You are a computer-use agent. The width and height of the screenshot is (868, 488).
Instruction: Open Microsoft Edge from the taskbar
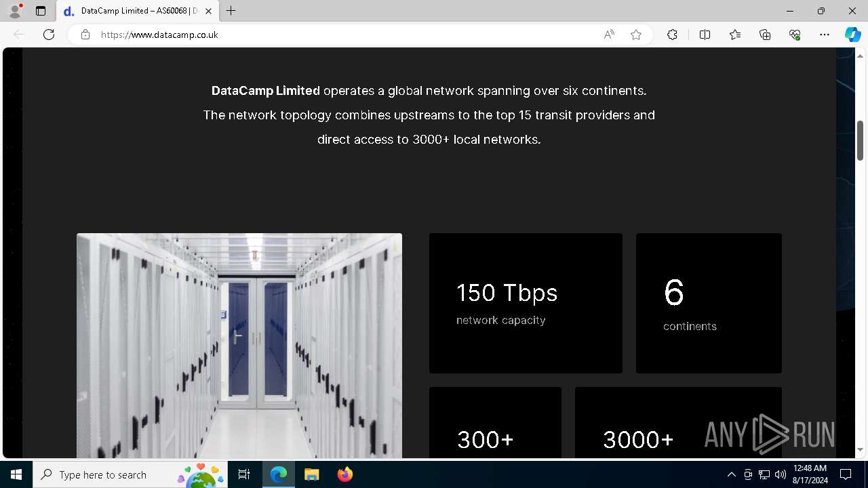coord(279,474)
